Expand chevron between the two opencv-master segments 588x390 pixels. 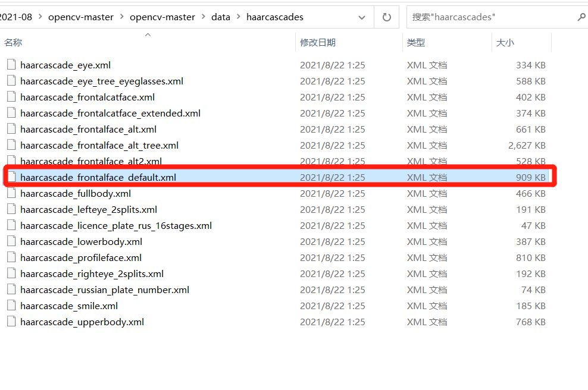pos(122,17)
